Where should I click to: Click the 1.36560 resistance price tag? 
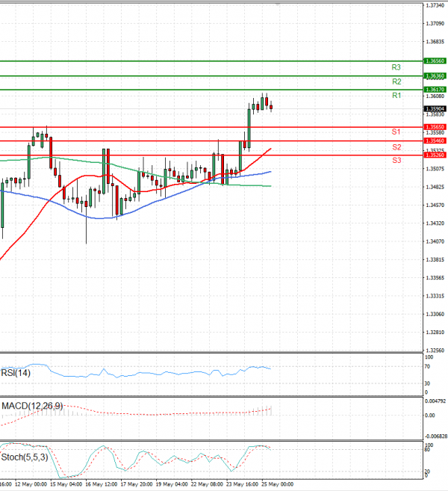(435, 61)
